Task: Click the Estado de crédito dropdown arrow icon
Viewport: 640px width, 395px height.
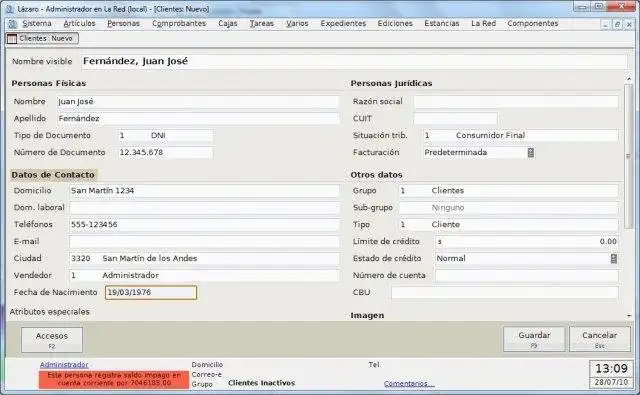Action: point(613,258)
